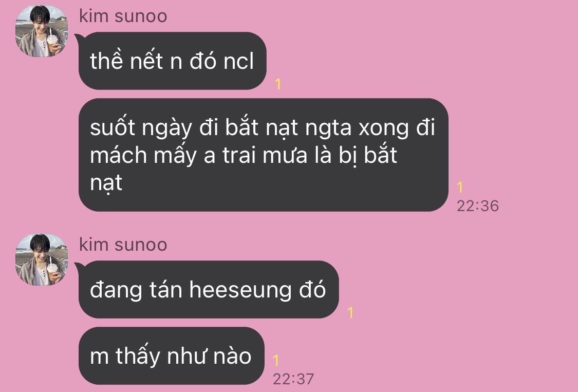Viewport: 578px width, 392px height.
Task: Open kim sunoo's avatar beside the 'đang tán heeseung' message
Action: 41,259
